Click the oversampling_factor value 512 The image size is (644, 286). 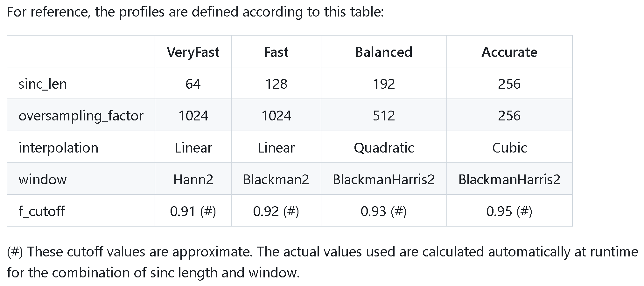pyautogui.click(x=383, y=116)
